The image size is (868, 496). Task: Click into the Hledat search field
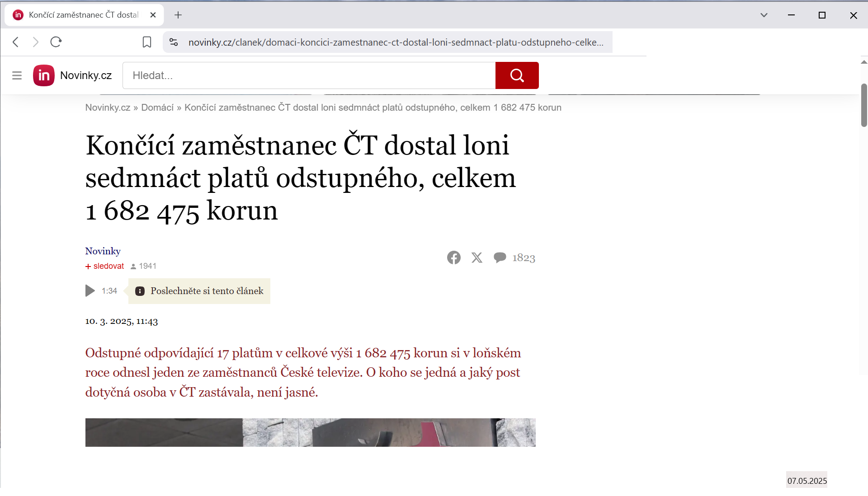tap(309, 75)
